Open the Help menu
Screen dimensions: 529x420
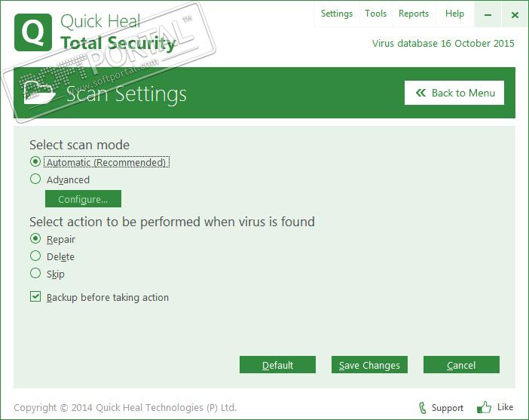point(454,14)
